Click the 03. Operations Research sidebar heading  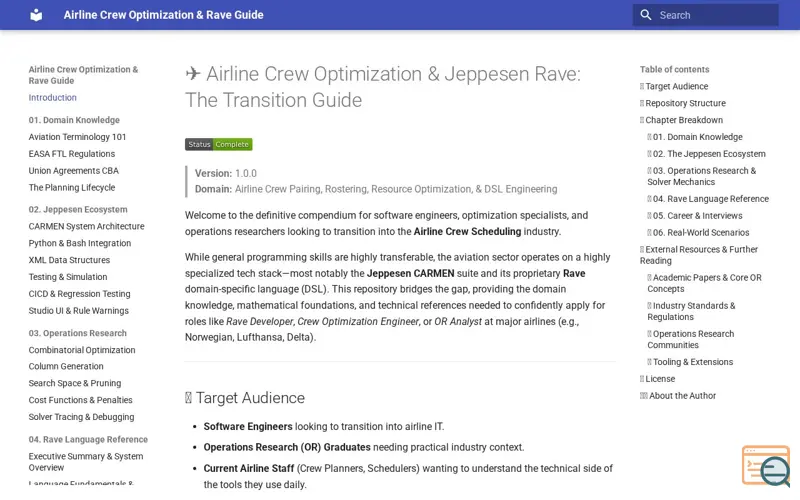78,333
